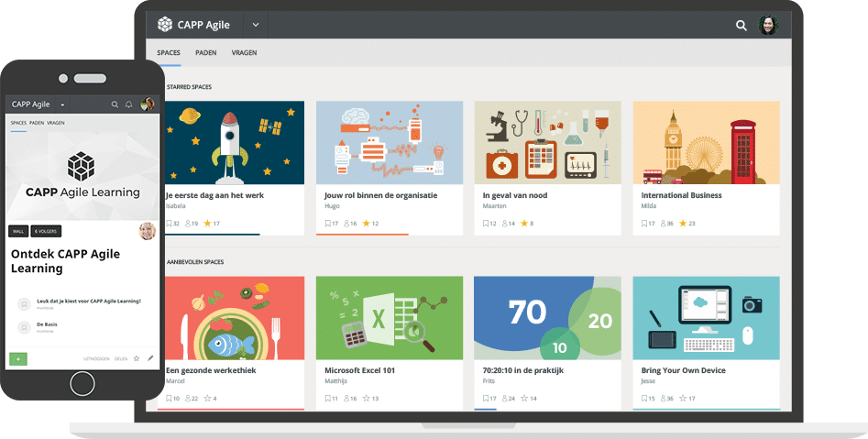The height and width of the screenshot is (439, 868).
Task: Click the pencil edit icon on phone
Action: pos(150,358)
